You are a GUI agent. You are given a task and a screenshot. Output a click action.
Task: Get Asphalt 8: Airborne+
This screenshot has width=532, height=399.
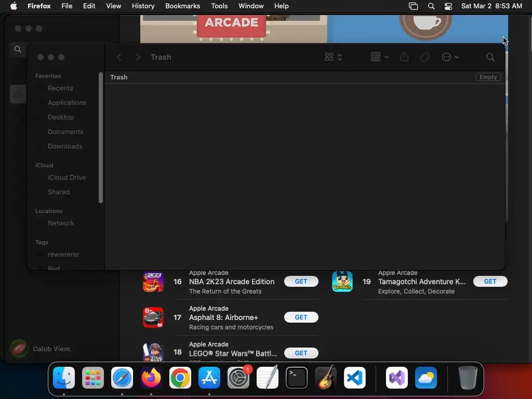tap(301, 317)
